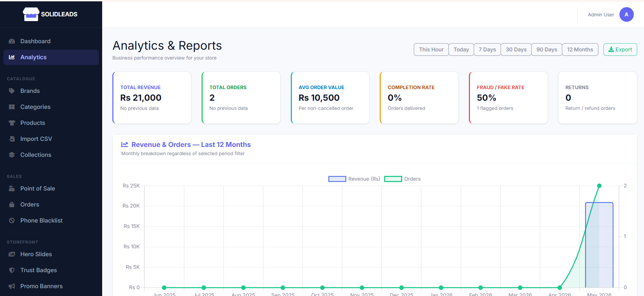Toggle the Orders legend swatch

click(393, 179)
